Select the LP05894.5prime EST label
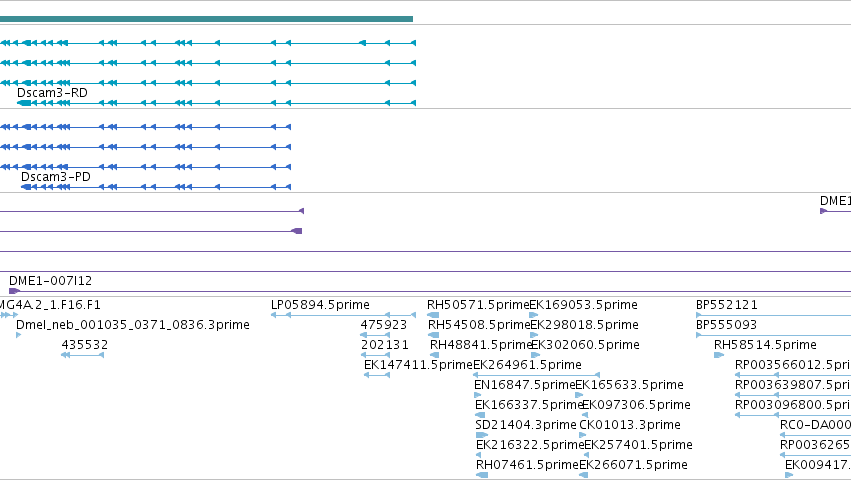 (x=320, y=305)
